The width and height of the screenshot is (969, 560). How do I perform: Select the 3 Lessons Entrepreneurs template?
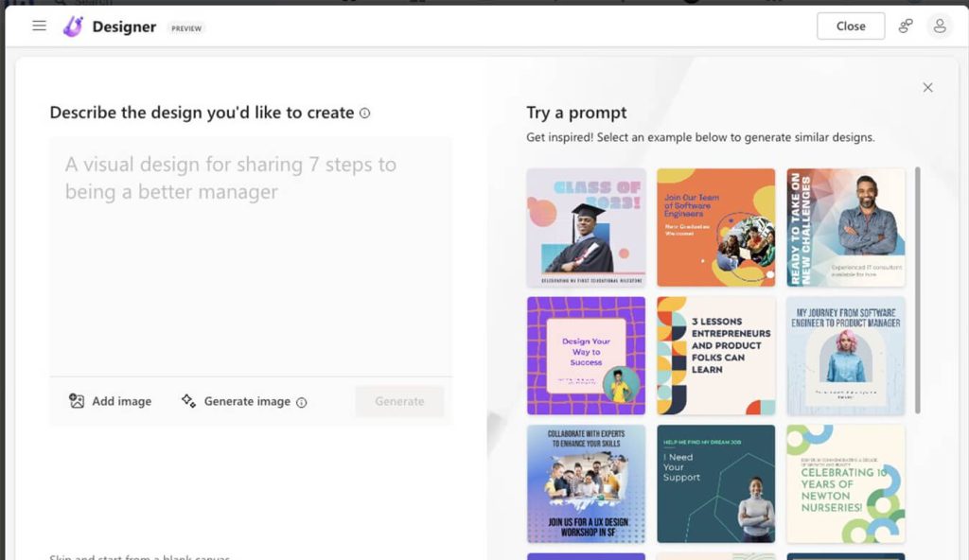pyautogui.click(x=715, y=355)
